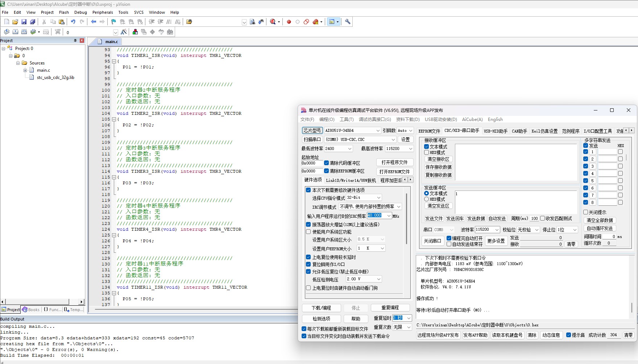Image resolution: width=638 pixels, height=364 pixels.
Task: Click the Undo arrow in Keil toolbar
Action: [x=73, y=22]
